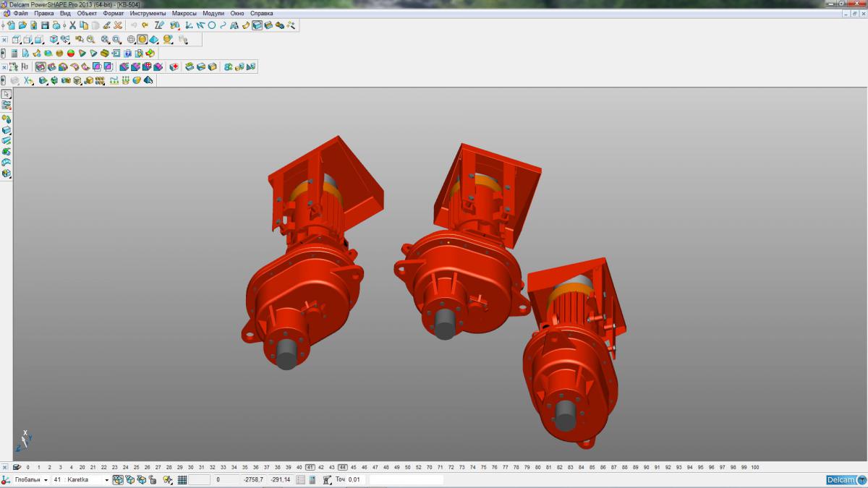Click the highlighted yellow shaded sphere view icon
868x488 pixels.
(142, 39)
